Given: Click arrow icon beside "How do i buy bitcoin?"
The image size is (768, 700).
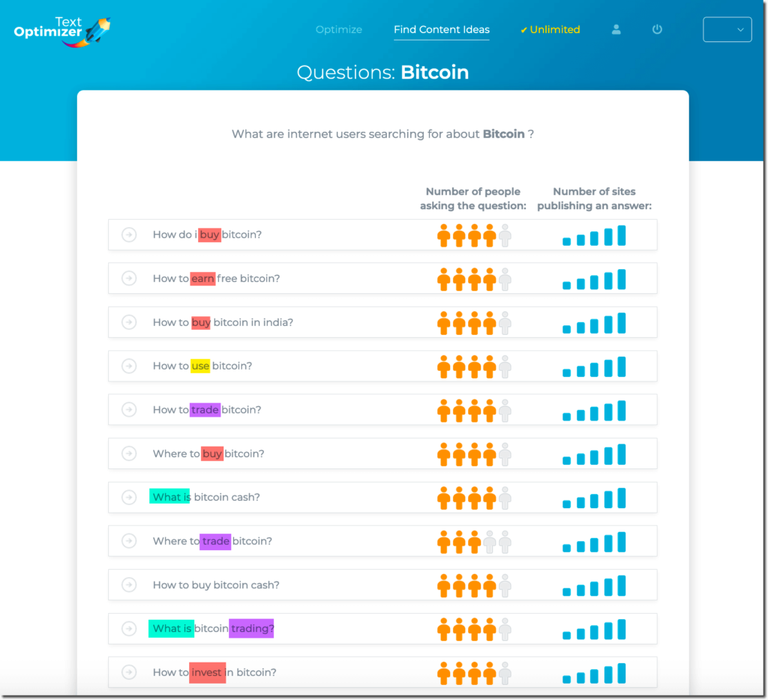Looking at the screenshot, I should coord(129,235).
